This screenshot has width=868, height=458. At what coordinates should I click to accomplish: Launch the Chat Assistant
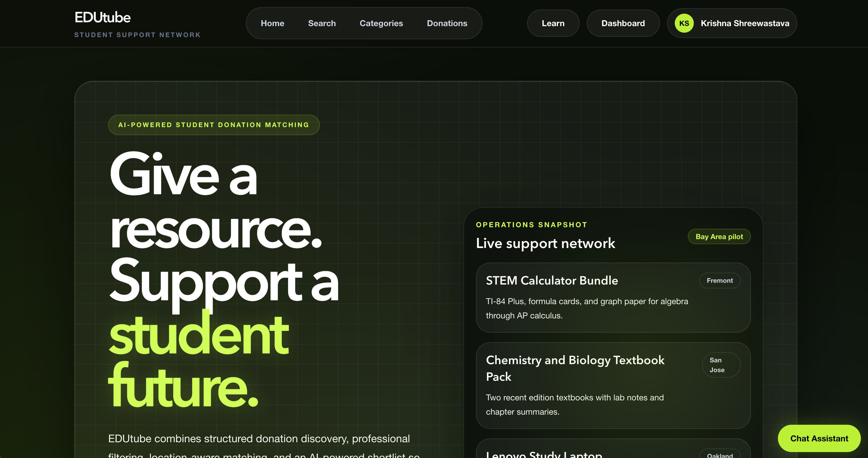(x=819, y=438)
